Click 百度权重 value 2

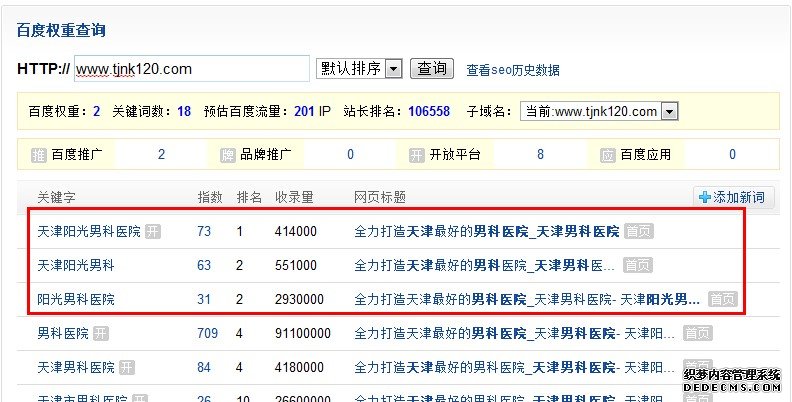pyautogui.click(x=96, y=111)
